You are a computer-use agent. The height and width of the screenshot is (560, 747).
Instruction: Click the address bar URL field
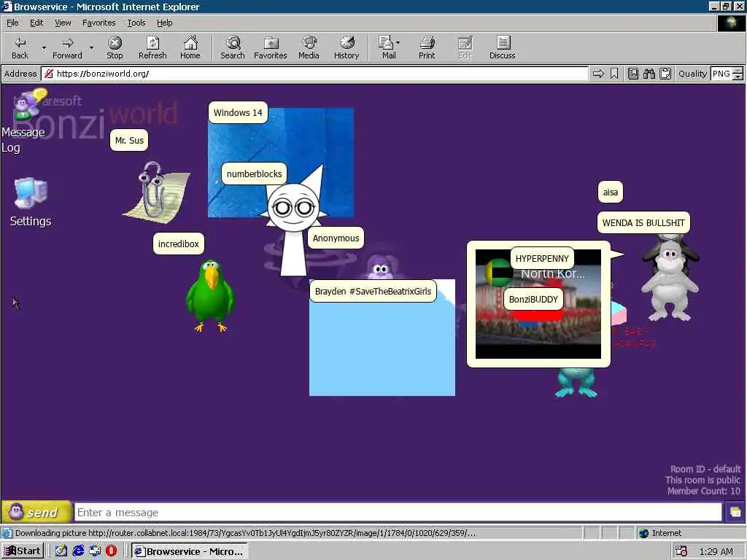(314, 74)
